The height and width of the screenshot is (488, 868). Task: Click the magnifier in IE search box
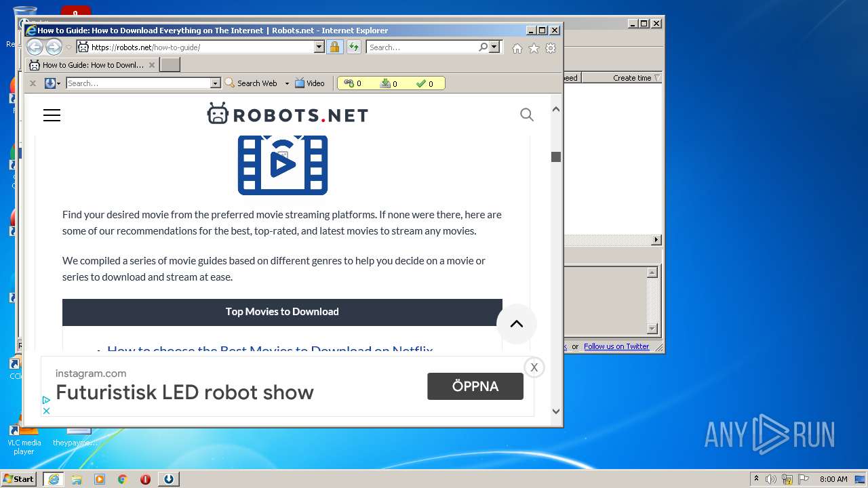coord(483,47)
